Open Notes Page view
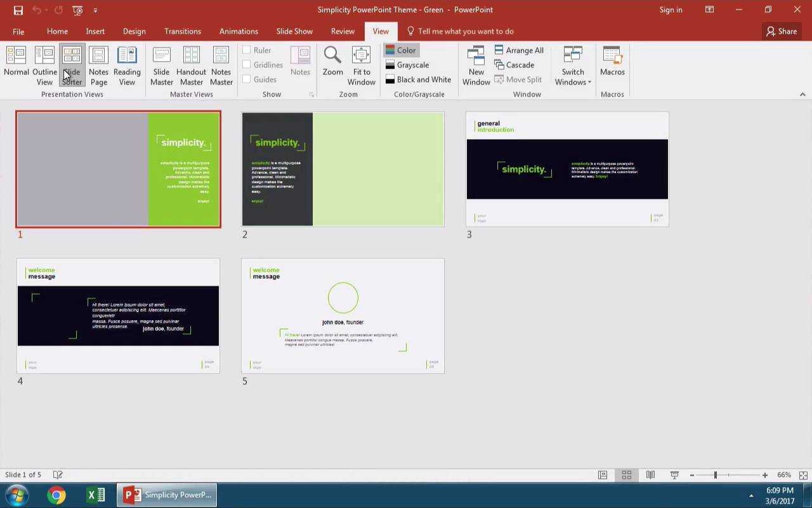 [98, 65]
